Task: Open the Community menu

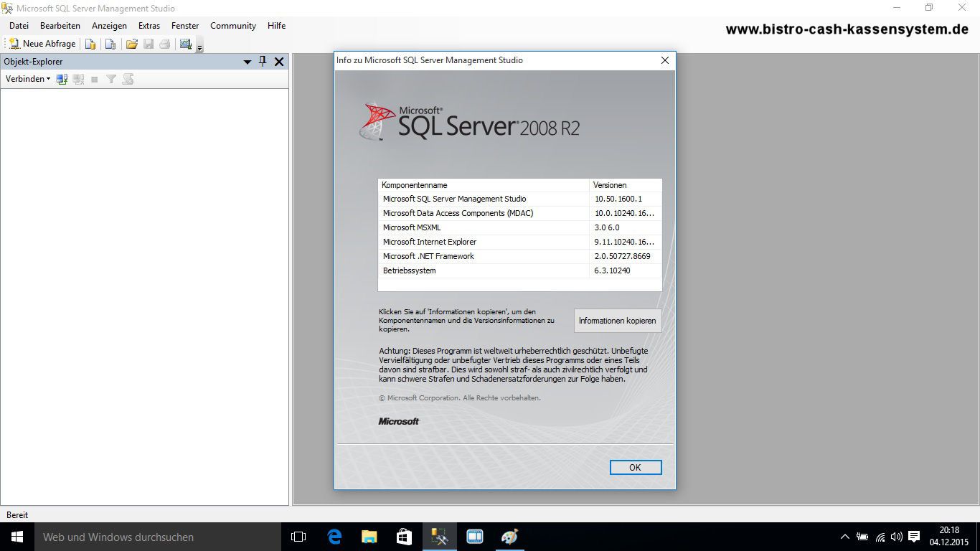Action: 233,26
